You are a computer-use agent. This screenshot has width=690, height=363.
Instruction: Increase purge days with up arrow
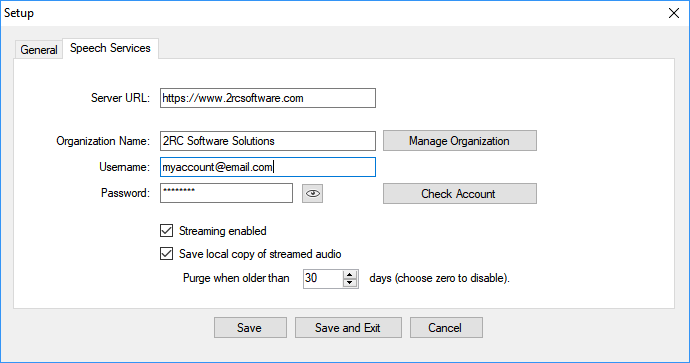tap(350, 275)
